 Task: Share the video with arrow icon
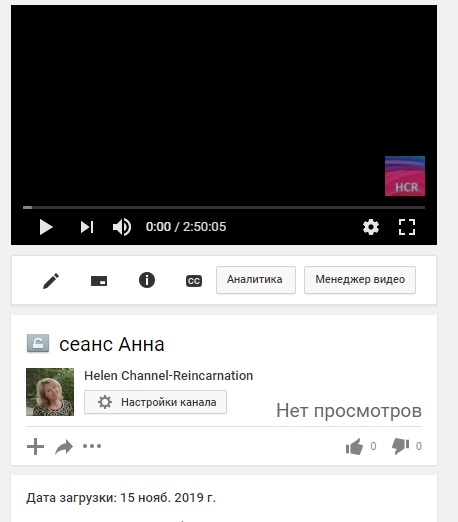[64, 447]
